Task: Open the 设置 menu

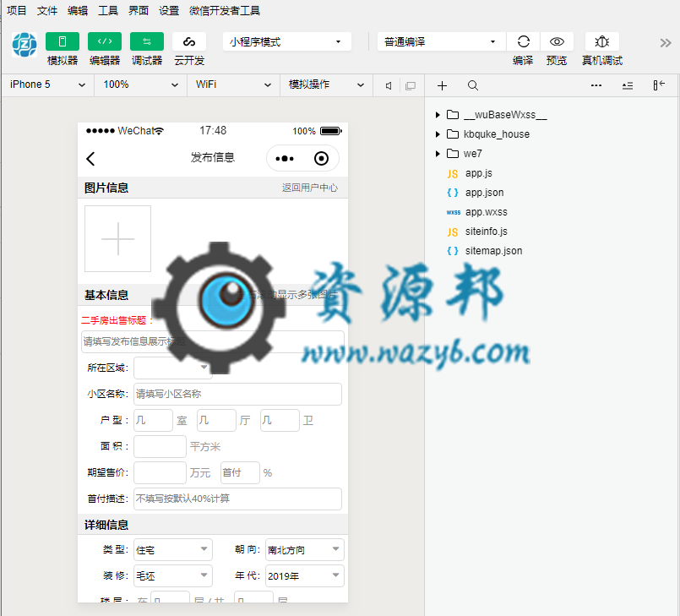Action: 169,10
